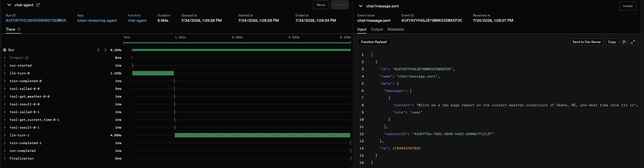Expand the tool-get_weather-0-0 step
The height and width of the screenshot is (168, 644).
[x=5, y=97]
